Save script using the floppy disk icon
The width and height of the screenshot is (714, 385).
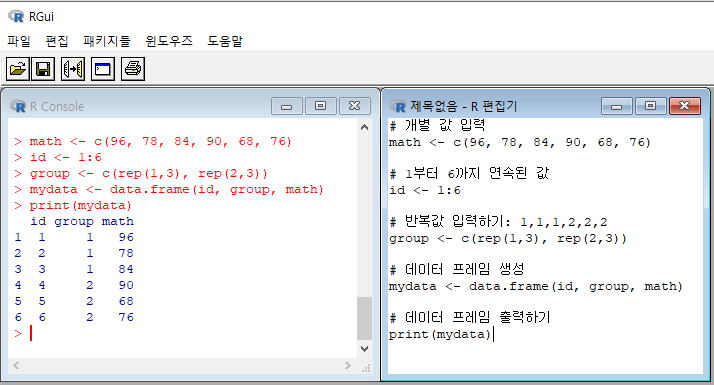tap(43, 69)
